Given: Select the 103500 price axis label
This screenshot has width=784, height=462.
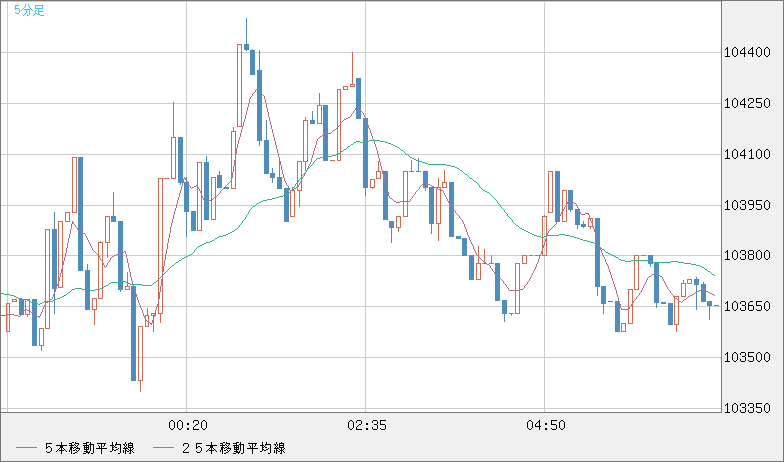Looking at the screenshot, I should (x=747, y=358).
